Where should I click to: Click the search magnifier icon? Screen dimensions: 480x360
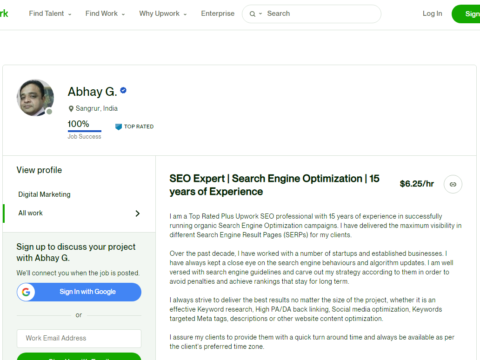(252, 14)
